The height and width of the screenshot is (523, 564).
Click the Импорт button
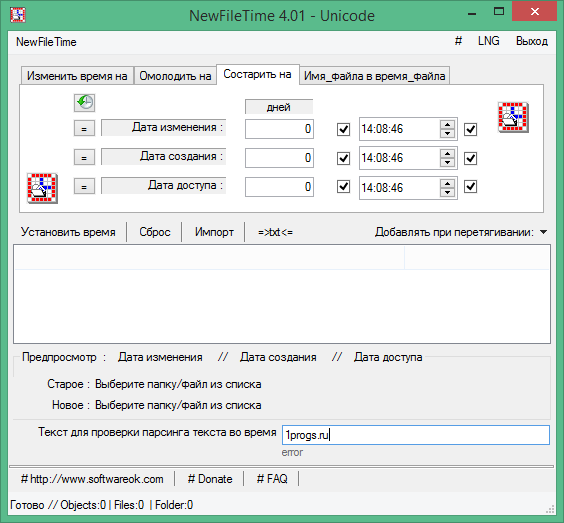pos(214,232)
